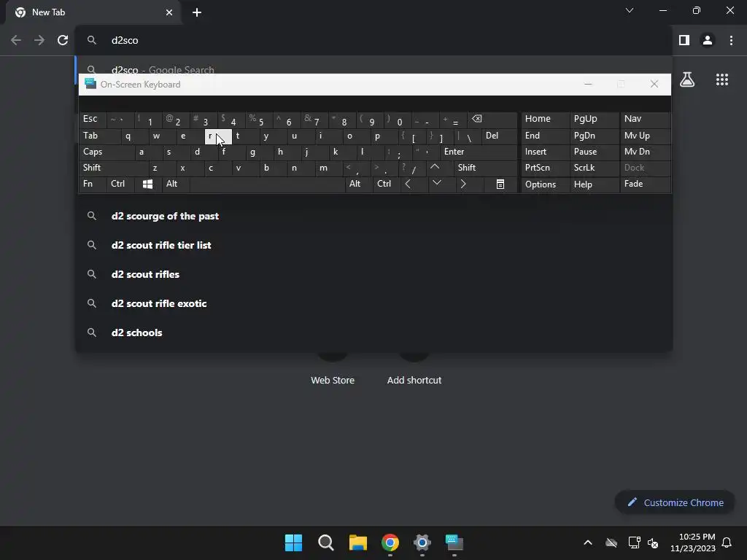747x560 pixels.
Task: Click the Chrome reload page icon
Action: (63, 40)
